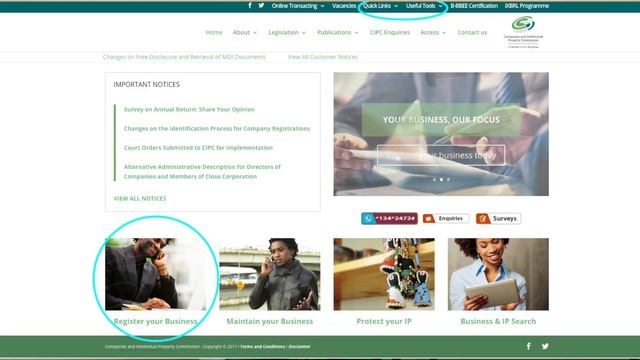Click the Register your Business photo
The width and height of the screenshot is (640, 360).
coord(156,274)
